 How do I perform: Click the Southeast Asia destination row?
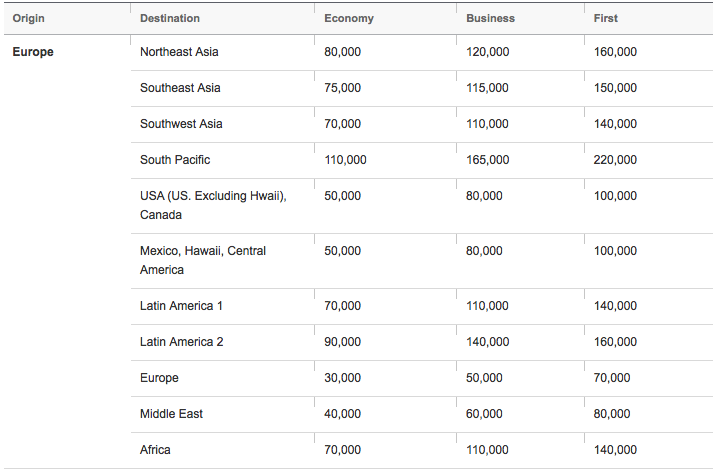180,88
